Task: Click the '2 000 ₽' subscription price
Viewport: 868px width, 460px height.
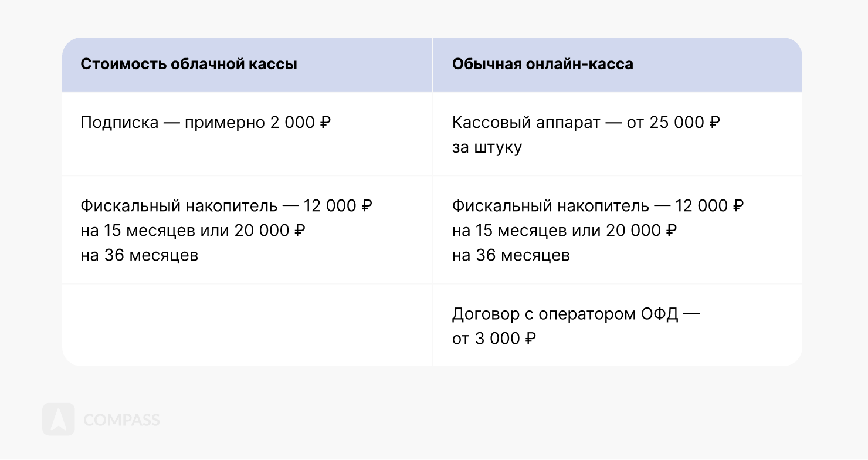Action: [300, 123]
